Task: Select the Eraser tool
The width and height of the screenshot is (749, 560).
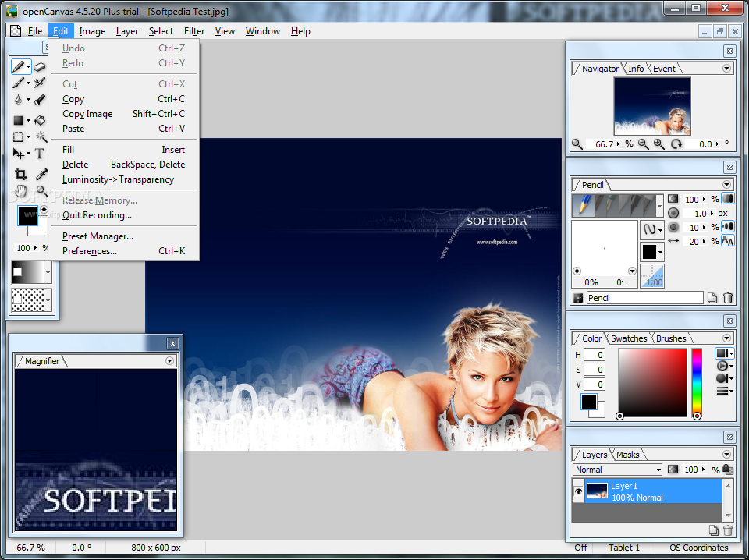Action: tap(40, 67)
